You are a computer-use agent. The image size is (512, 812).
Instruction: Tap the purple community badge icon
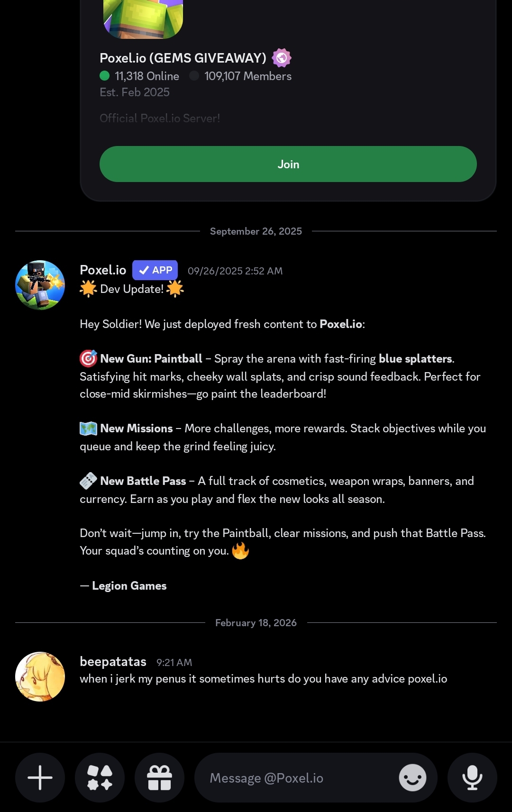click(282, 58)
